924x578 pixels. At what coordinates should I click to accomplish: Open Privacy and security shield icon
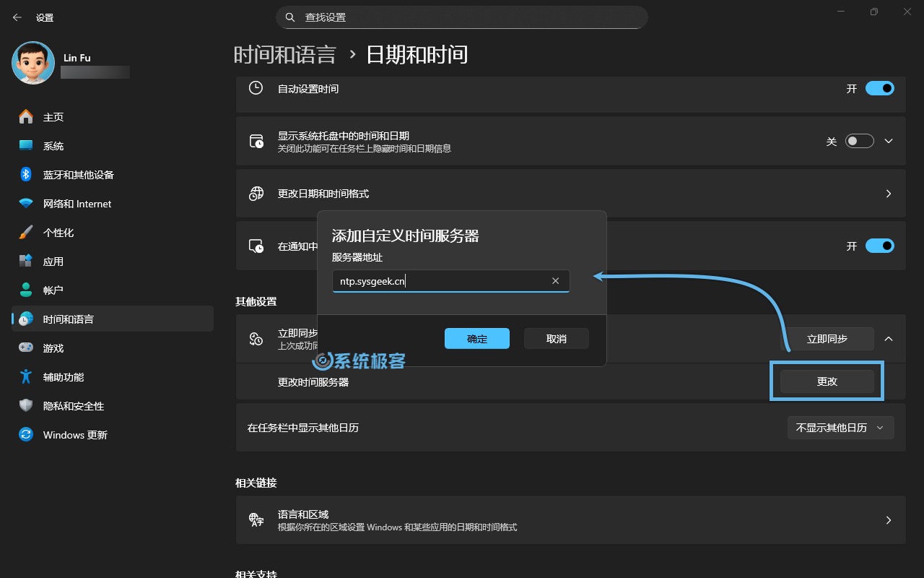(26, 406)
